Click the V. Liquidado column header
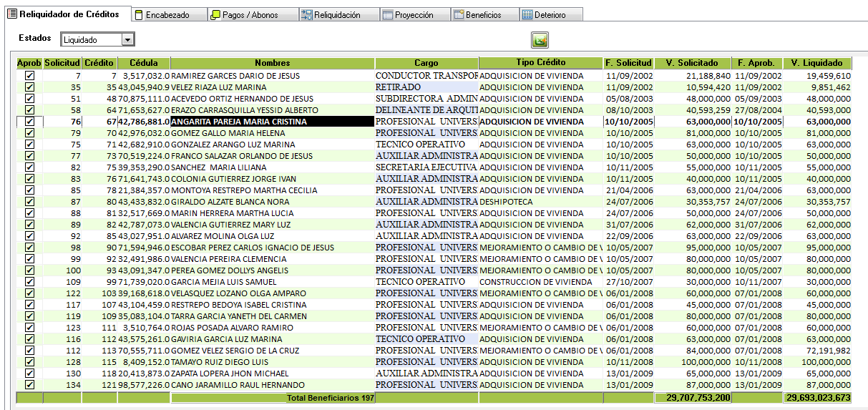Image resolution: width=868 pixels, height=410 pixels. point(816,63)
